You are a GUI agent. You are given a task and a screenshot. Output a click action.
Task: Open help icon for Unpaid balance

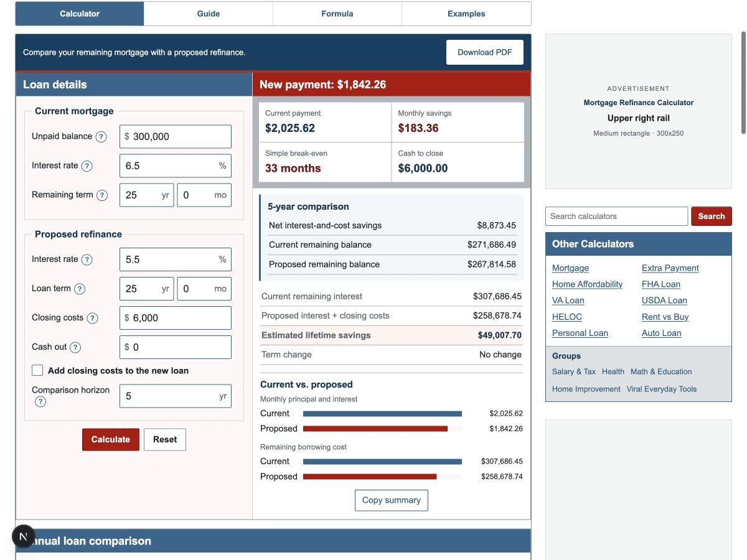coord(101,137)
